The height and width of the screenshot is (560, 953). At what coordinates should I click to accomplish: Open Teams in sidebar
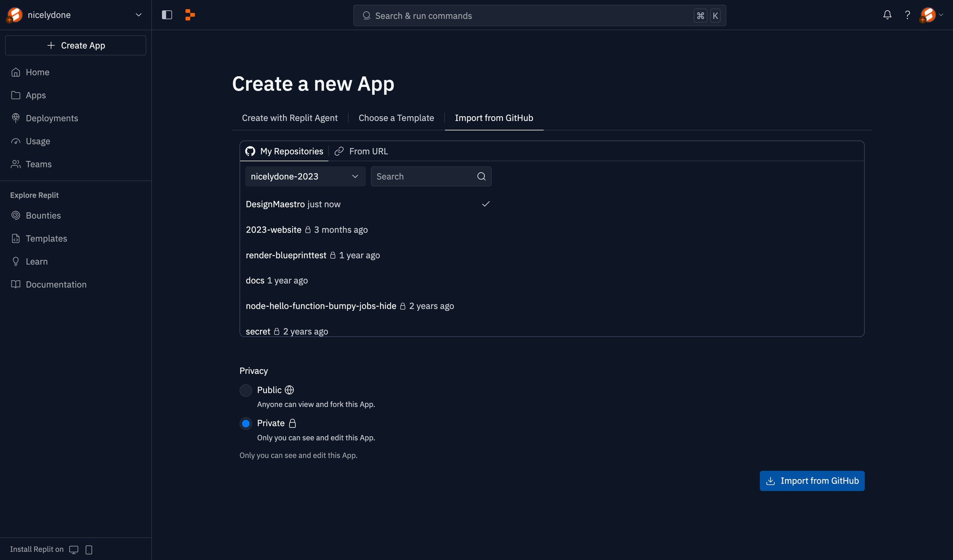click(75, 164)
